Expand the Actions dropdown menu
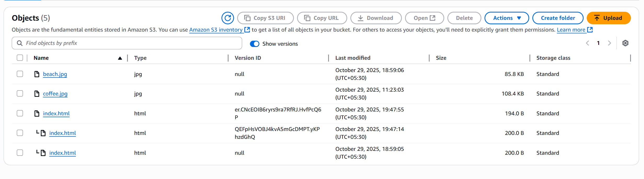 click(x=506, y=18)
